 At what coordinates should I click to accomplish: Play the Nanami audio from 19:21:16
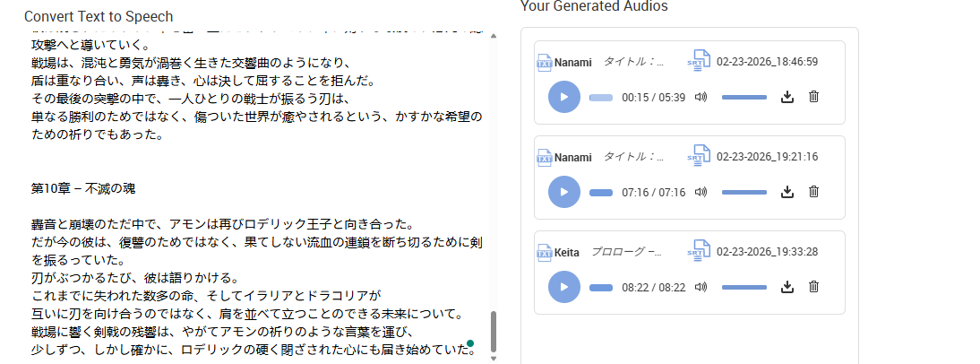(x=563, y=192)
